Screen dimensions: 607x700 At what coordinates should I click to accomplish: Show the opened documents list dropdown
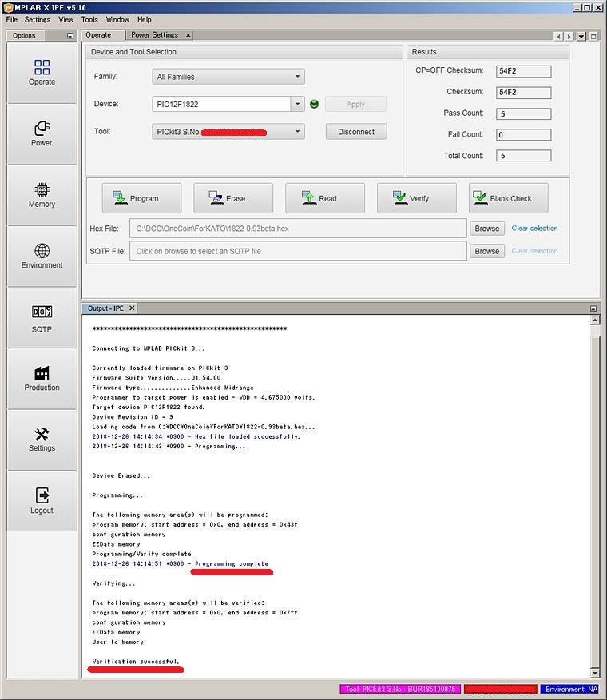coord(581,36)
